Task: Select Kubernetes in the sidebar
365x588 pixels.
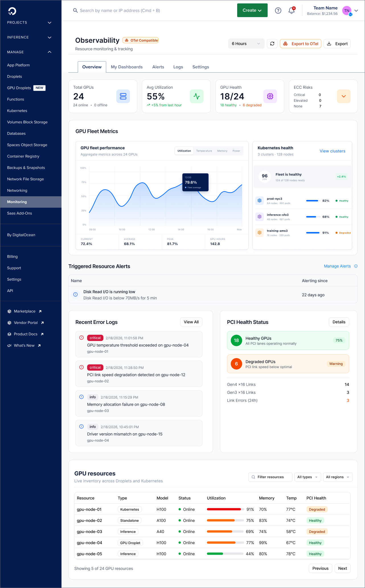Action: tap(17, 111)
